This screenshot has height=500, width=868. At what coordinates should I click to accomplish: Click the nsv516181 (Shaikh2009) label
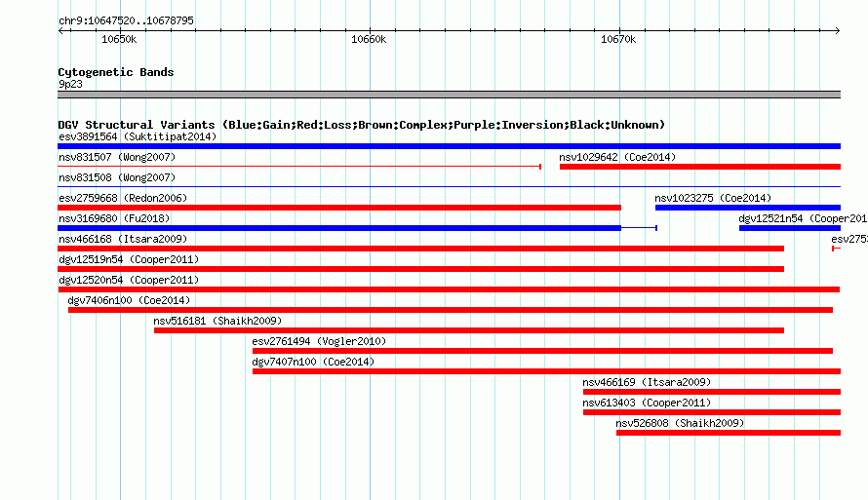point(217,321)
